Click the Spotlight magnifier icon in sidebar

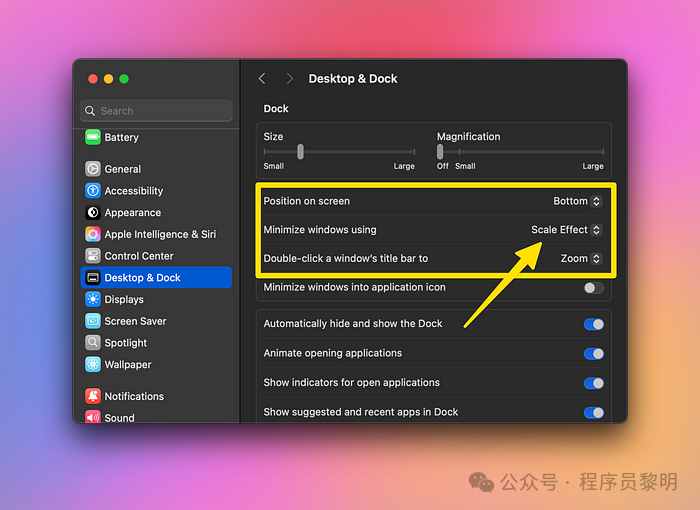93,343
